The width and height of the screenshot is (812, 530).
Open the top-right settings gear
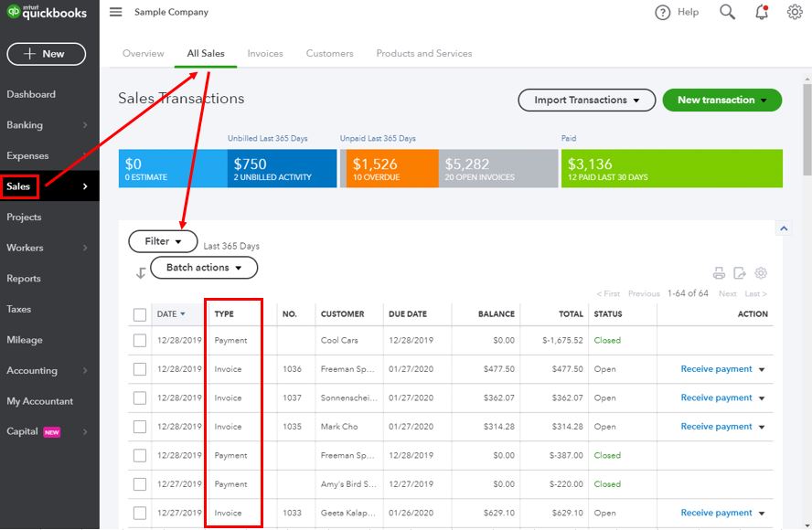[x=795, y=12]
